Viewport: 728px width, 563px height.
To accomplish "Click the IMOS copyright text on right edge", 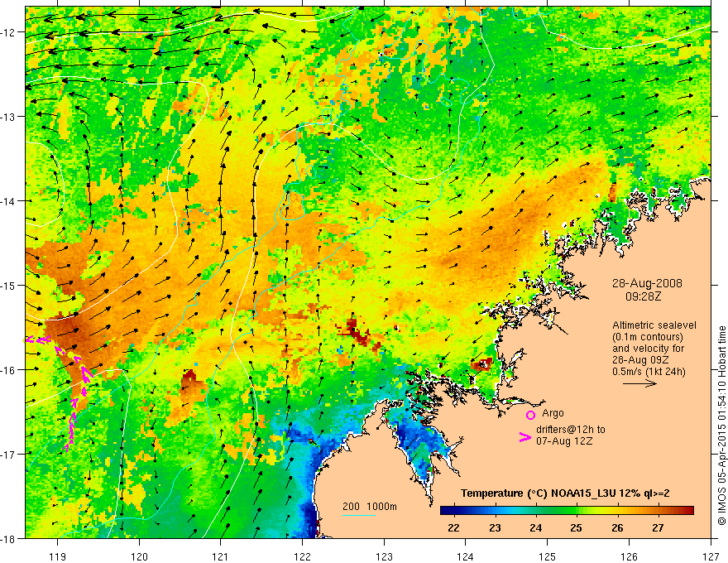I will click(721, 425).
